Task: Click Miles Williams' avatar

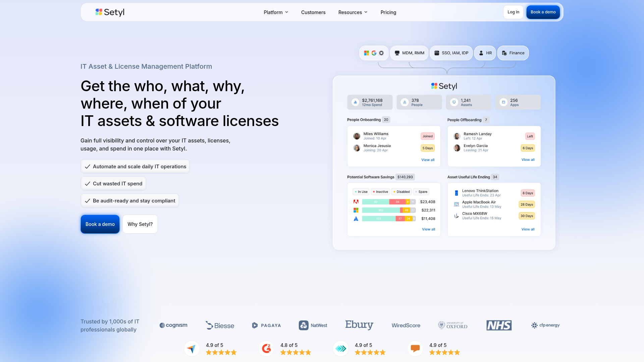Action: click(x=357, y=136)
